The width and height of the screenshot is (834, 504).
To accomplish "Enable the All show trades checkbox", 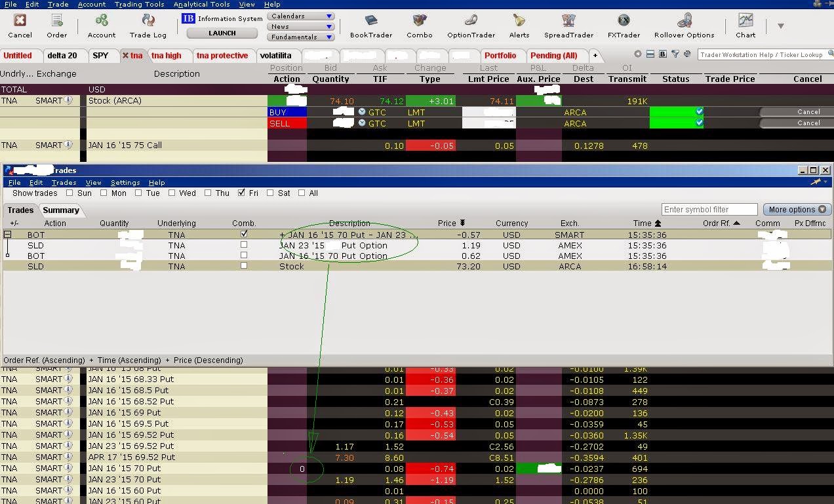I will click(x=302, y=193).
